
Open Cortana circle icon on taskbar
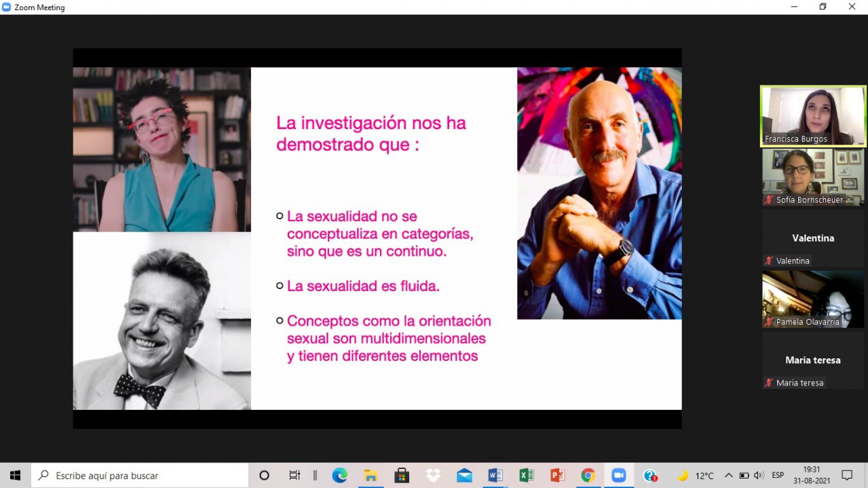click(265, 475)
